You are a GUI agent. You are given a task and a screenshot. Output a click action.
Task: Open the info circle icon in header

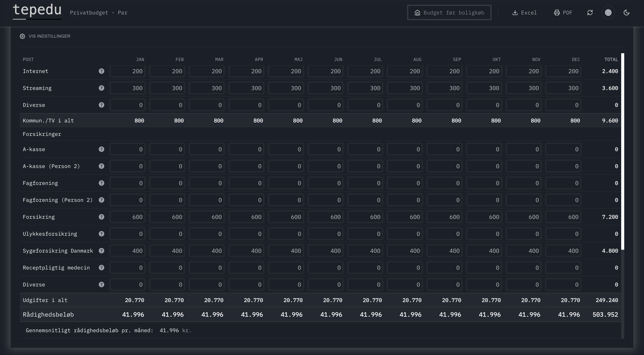click(608, 13)
